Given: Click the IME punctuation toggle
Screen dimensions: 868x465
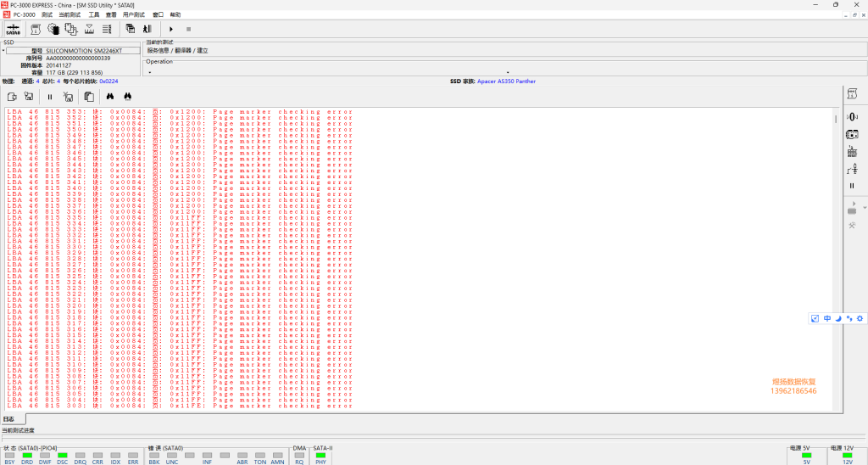Looking at the screenshot, I should (849, 319).
